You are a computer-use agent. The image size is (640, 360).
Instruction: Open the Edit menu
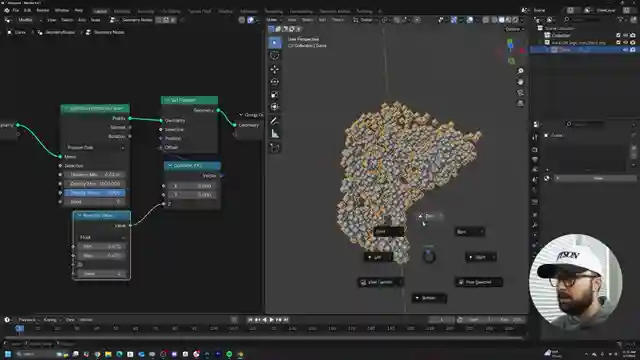pos(27,10)
